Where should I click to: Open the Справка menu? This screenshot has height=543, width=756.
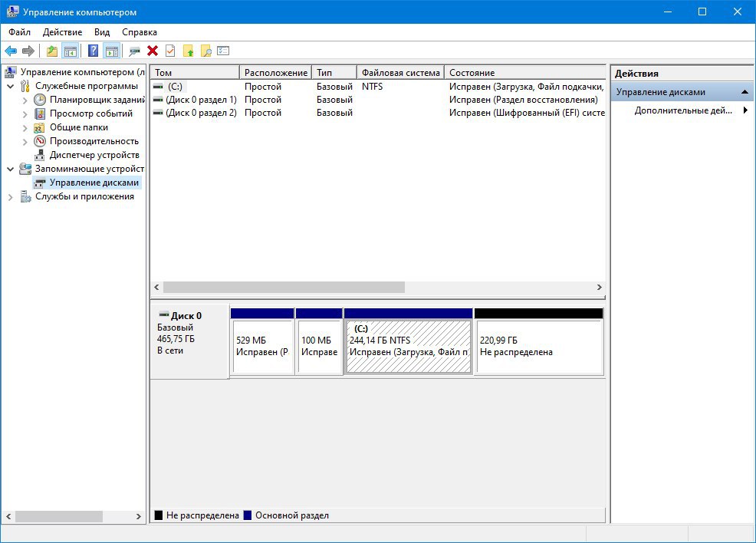point(140,32)
